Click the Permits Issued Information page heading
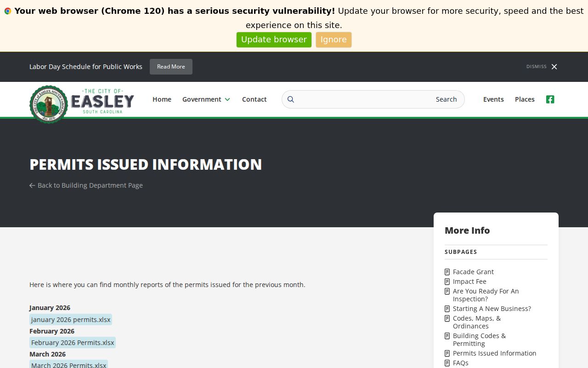Screen dimensions: 588x368 point(146,164)
